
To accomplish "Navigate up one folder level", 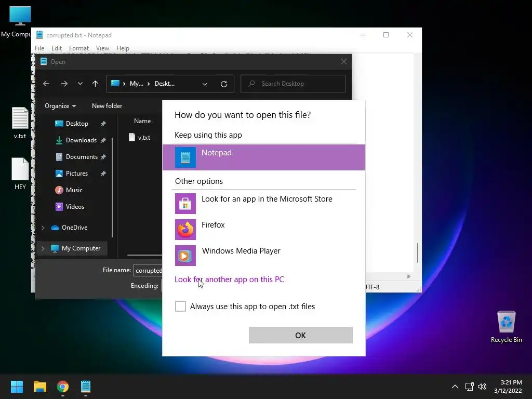I will pos(96,84).
